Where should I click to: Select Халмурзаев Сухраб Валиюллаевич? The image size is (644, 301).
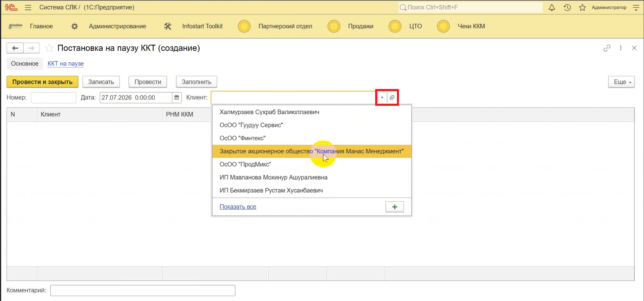[x=312, y=112]
